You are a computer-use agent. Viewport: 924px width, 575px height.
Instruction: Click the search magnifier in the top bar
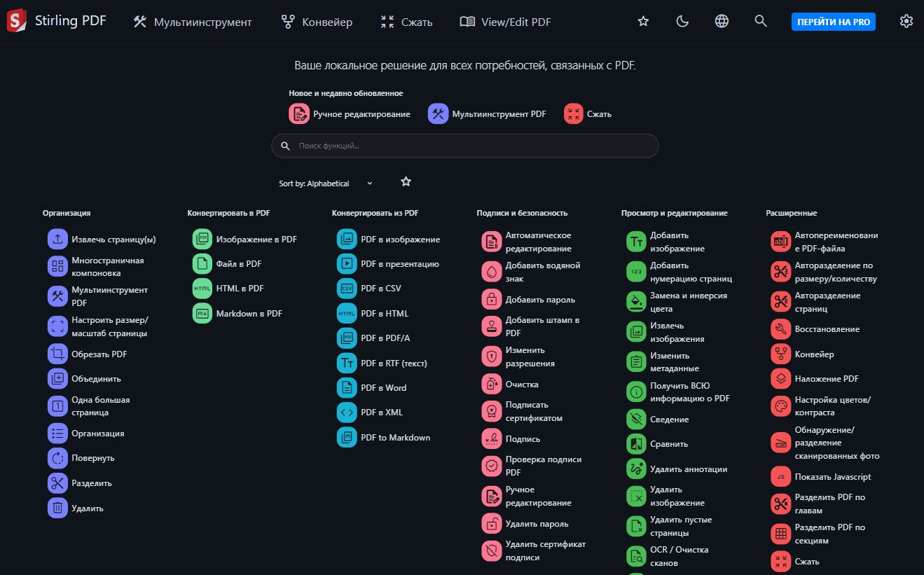point(761,22)
